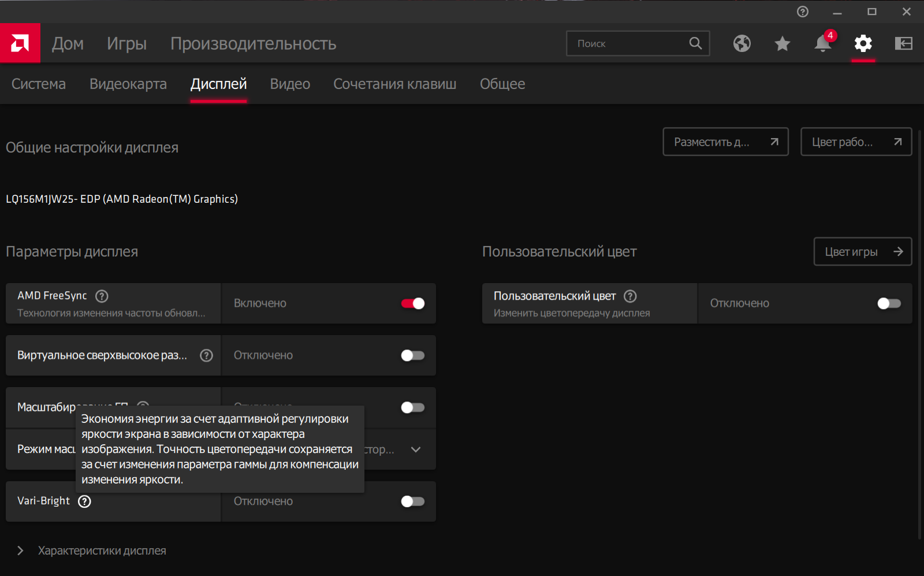Click Отключено status in Vari-Bright row

pos(263,501)
